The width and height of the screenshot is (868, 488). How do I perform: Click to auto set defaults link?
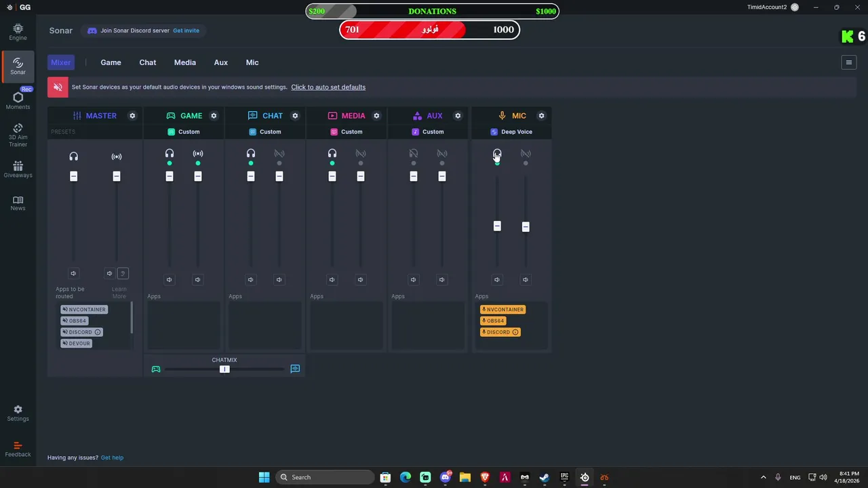tap(328, 87)
